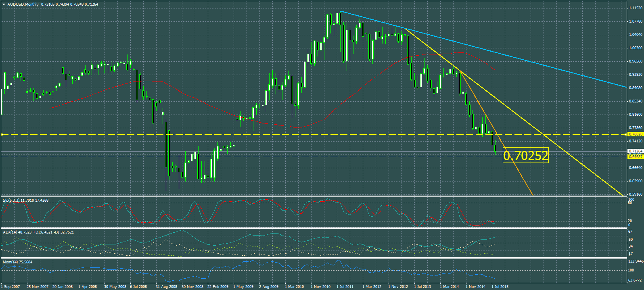Click the Sto(5,3,3) indicator label

(x=25, y=200)
